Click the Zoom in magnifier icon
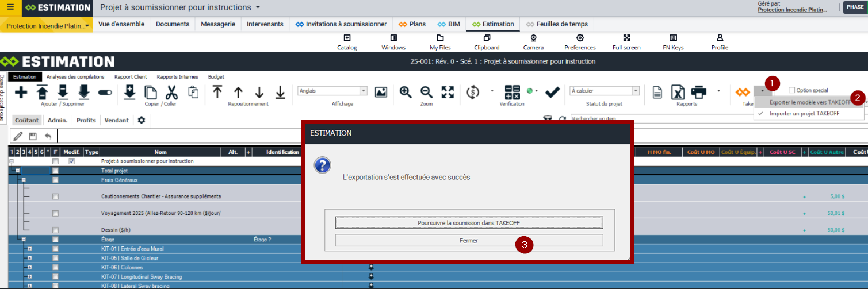Image resolution: width=868 pixels, height=289 pixels. [406, 92]
